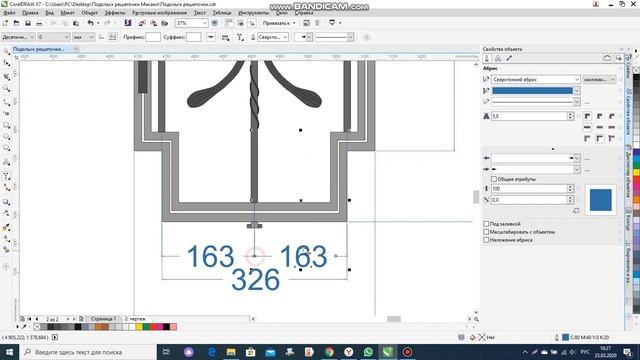Click the taskbar search box
This screenshot has height=360, width=640.
(87, 352)
